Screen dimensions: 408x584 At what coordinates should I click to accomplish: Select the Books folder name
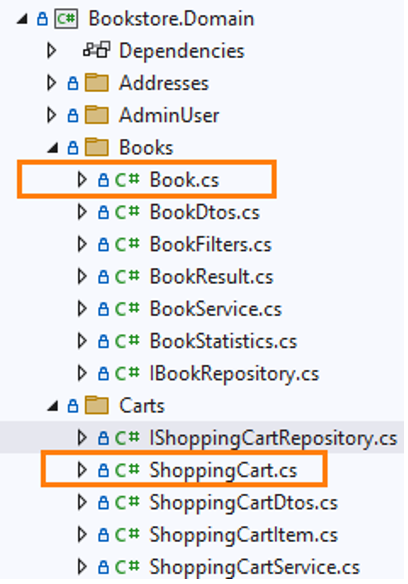tap(146, 147)
